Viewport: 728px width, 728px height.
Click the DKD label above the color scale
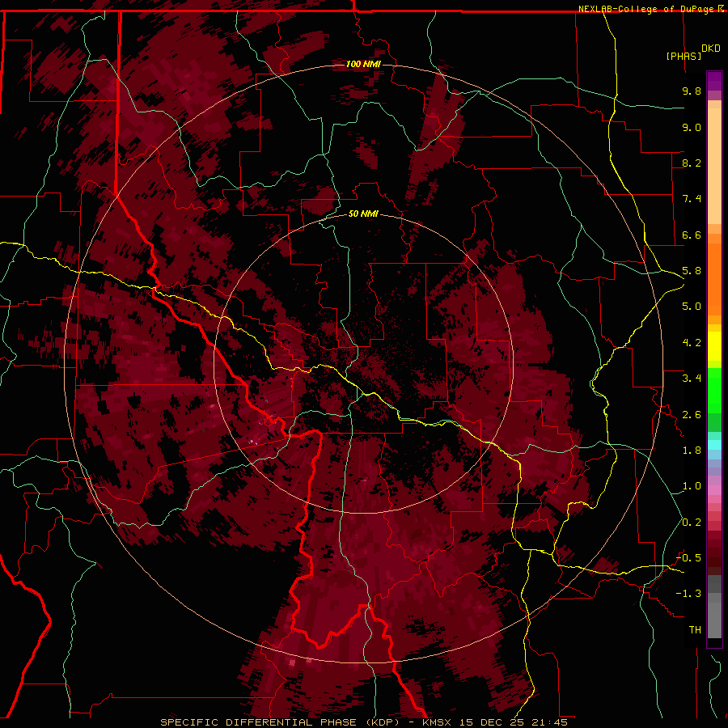click(711, 48)
